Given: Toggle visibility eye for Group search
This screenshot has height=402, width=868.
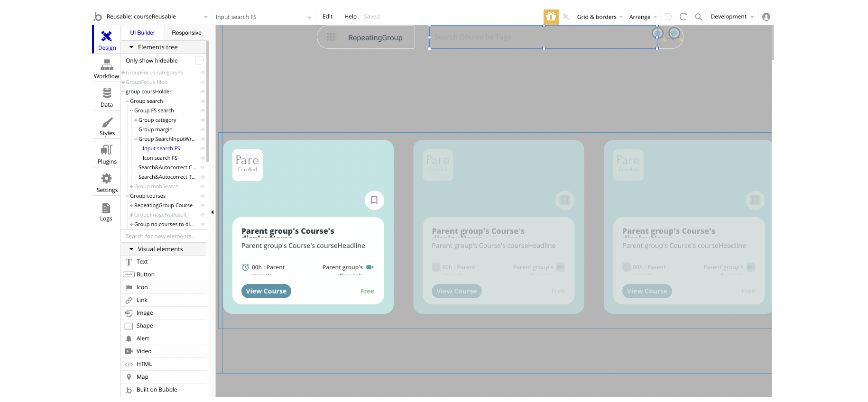Looking at the screenshot, I should (203, 101).
